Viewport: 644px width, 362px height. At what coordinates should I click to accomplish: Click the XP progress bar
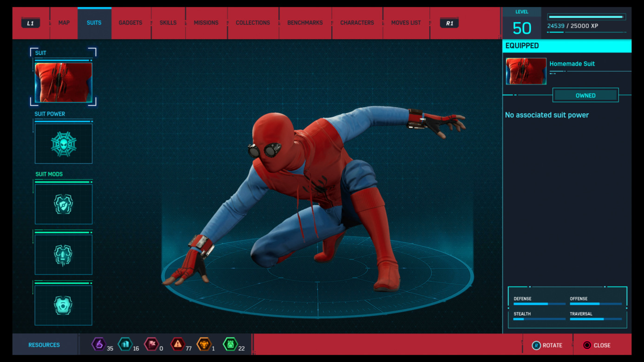(586, 17)
